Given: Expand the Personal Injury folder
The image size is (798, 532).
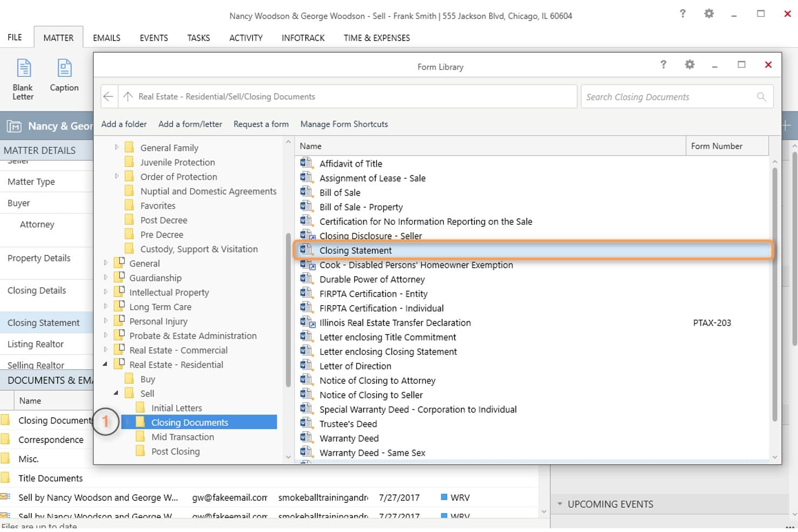Looking at the screenshot, I should (x=106, y=321).
